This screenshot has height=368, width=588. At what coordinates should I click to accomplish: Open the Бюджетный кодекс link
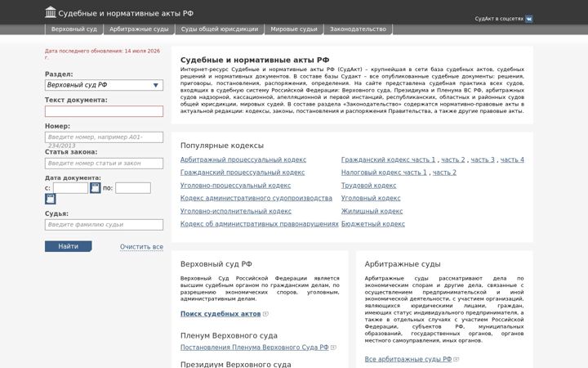pos(373,224)
